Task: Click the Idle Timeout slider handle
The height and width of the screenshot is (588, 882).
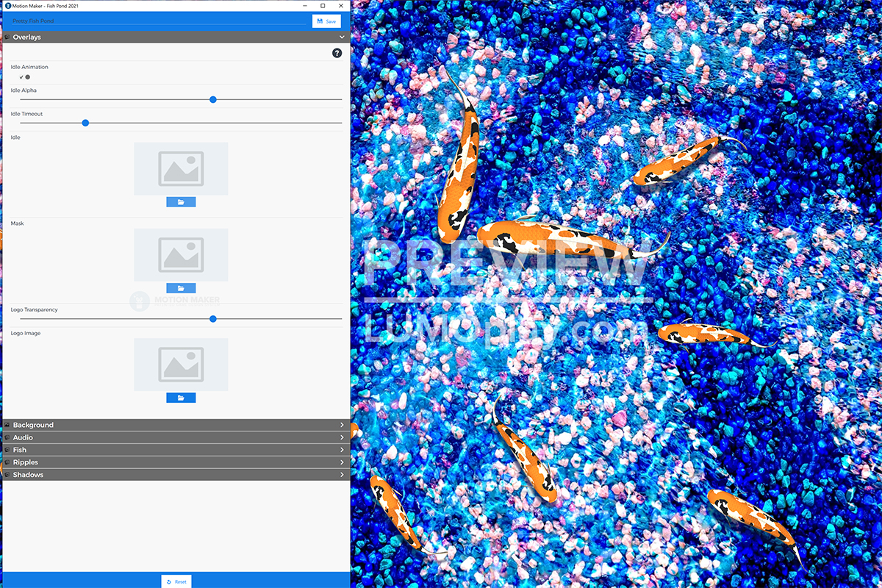Action: click(x=85, y=123)
